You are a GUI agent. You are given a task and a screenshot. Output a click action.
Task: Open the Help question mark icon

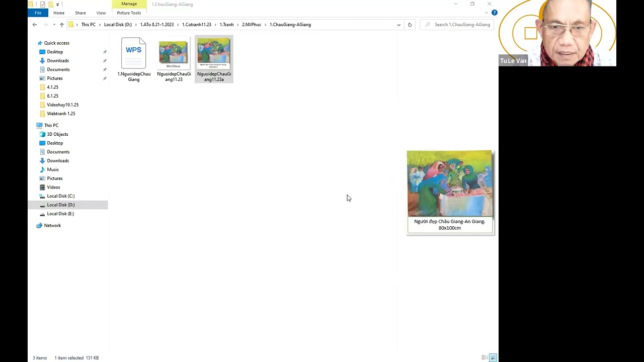[x=494, y=13]
